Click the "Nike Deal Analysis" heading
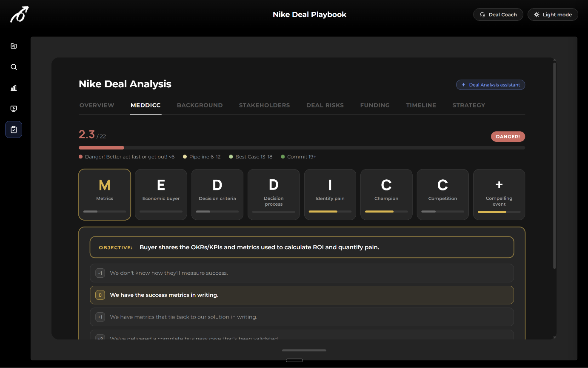The width and height of the screenshot is (588, 368). (x=125, y=84)
